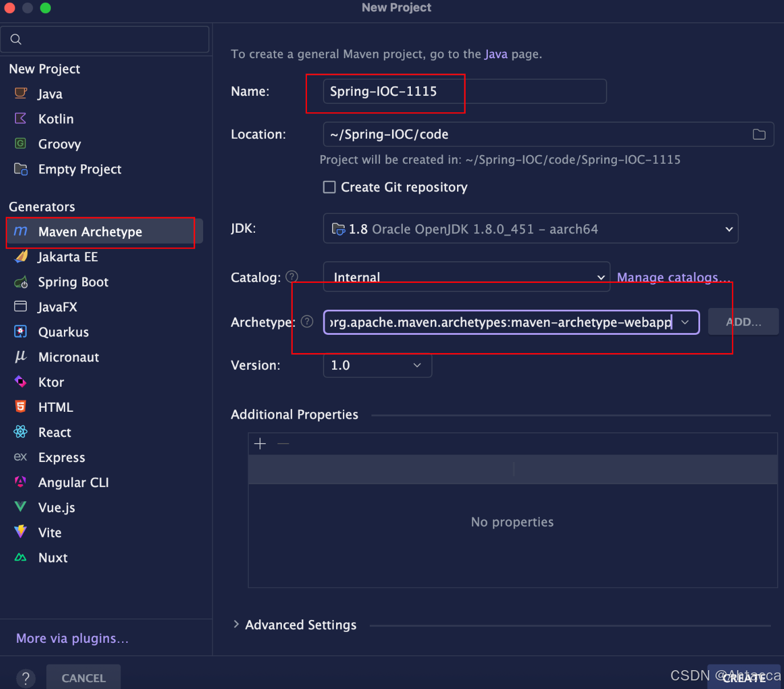Add a property with plus icon
Viewport: 784px width, 689px height.
260,444
